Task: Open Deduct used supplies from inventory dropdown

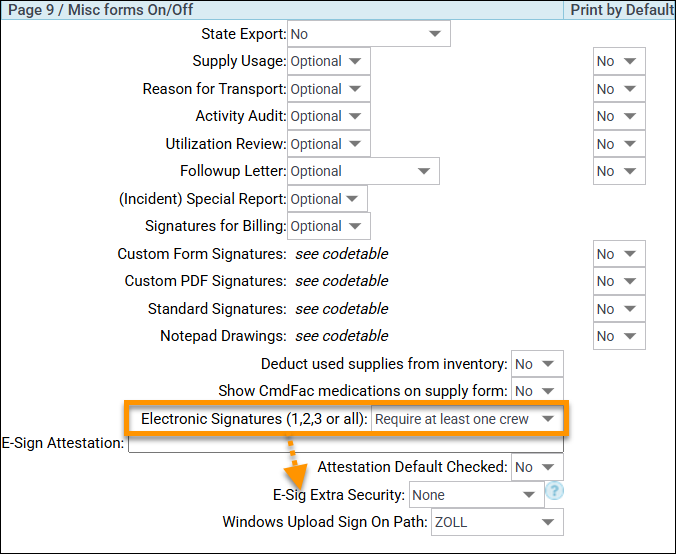Action: coord(536,364)
